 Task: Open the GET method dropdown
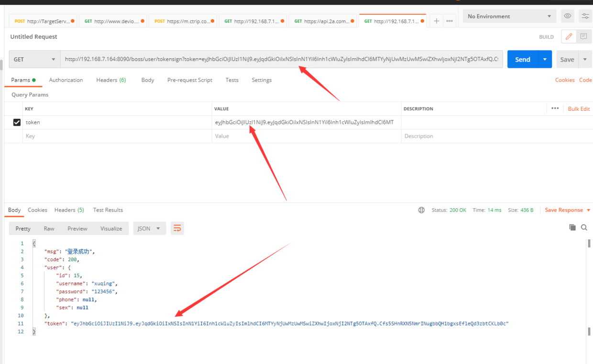tap(34, 59)
